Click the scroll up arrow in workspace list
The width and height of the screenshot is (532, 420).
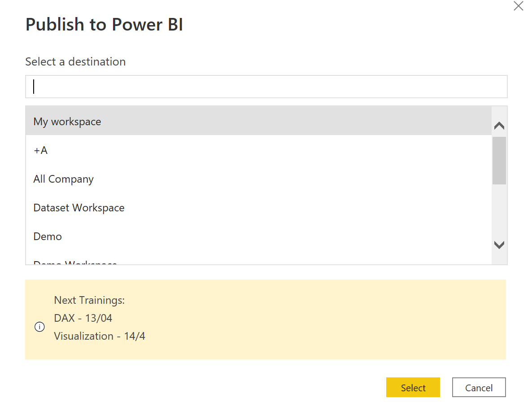click(499, 126)
